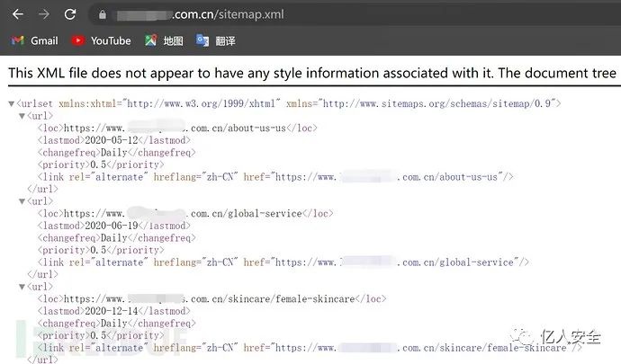The width and height of the screenshot is (621, 364).
Task: Click the browser Back arrow
Action: 17,14
